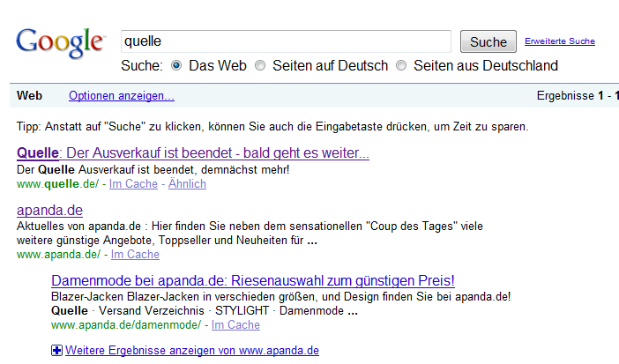Open the Quelle Ausverkauf result title
Image resolution: width=619 pixels, height=364 pixels.
coord(192,153)
